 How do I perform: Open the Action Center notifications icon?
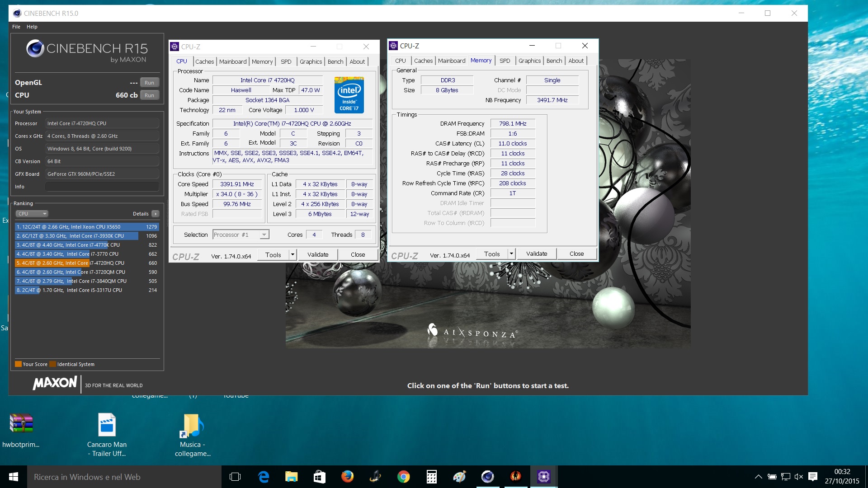813,477
